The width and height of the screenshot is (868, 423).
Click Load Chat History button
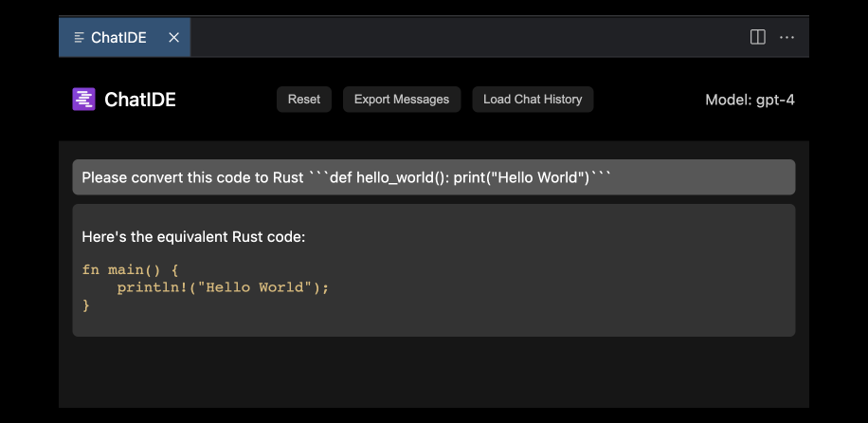pyautogui.click(x=533, y=100)
